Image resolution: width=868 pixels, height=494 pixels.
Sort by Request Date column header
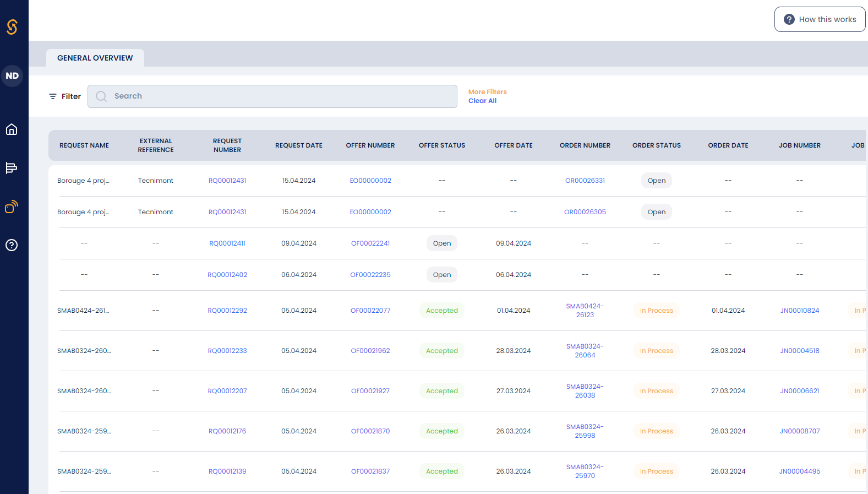point(299,145)
